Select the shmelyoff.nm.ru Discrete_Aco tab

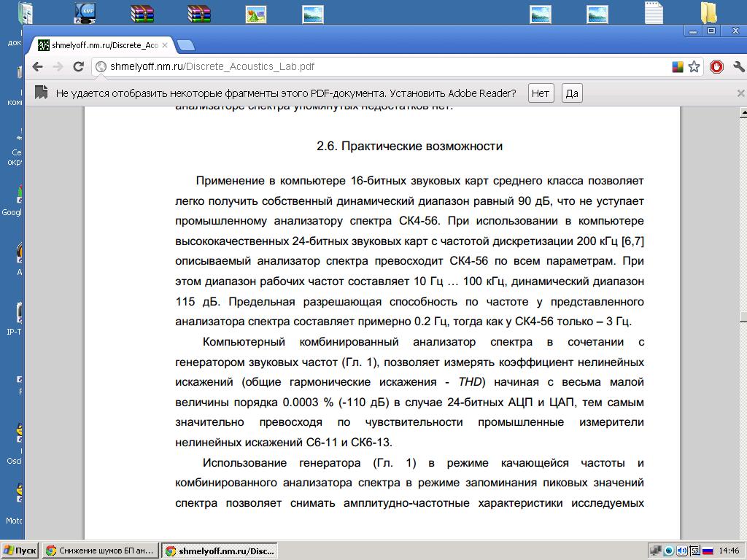click(x=98, y=45)
